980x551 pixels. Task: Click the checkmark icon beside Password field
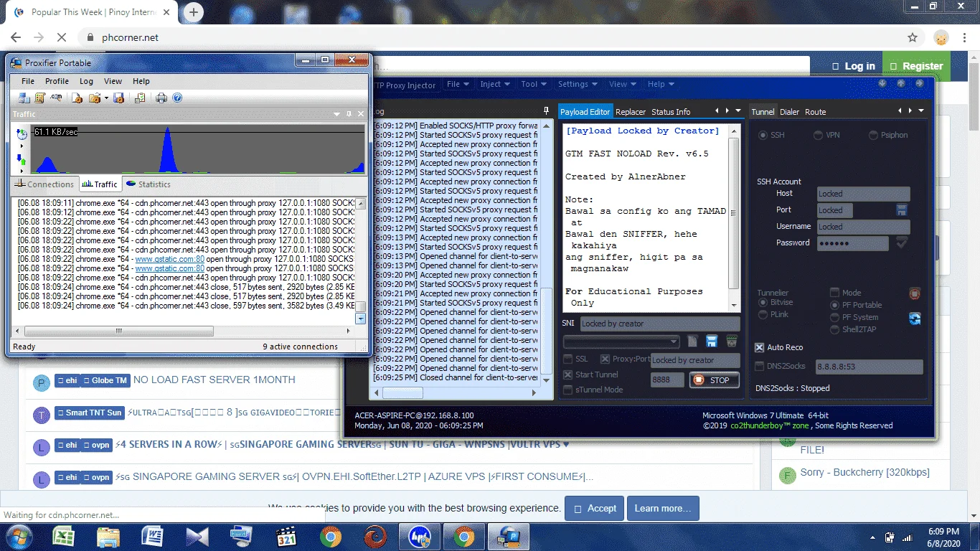pyautogui.click(x=902, y=243)
